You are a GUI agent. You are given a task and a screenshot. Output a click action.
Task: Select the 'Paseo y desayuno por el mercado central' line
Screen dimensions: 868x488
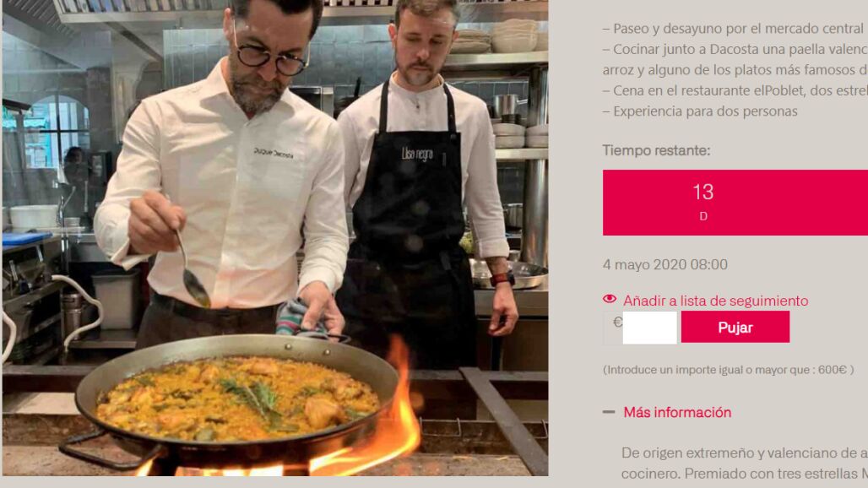(x=734, y=28)
